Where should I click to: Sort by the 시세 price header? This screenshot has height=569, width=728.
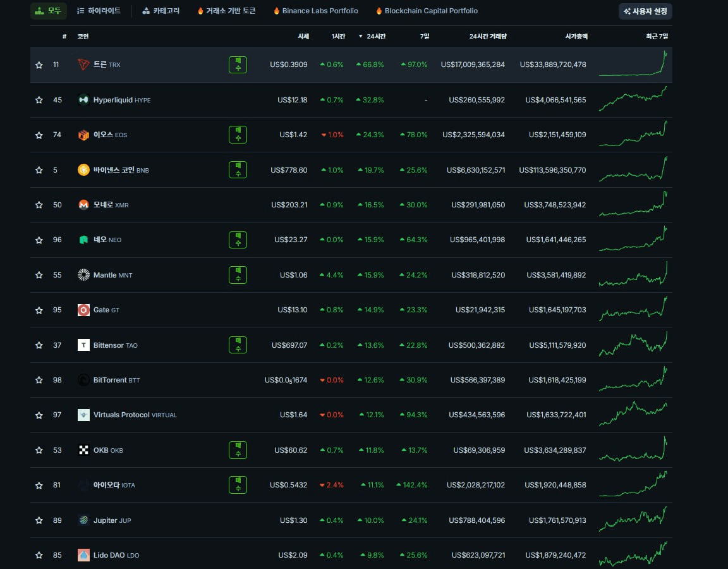tap(303, 36)
